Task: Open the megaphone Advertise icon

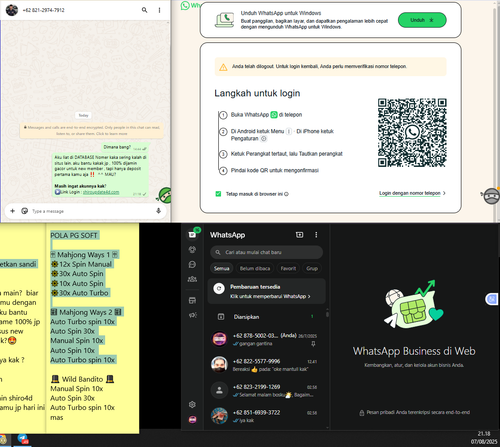Action: tap(192, 315)
